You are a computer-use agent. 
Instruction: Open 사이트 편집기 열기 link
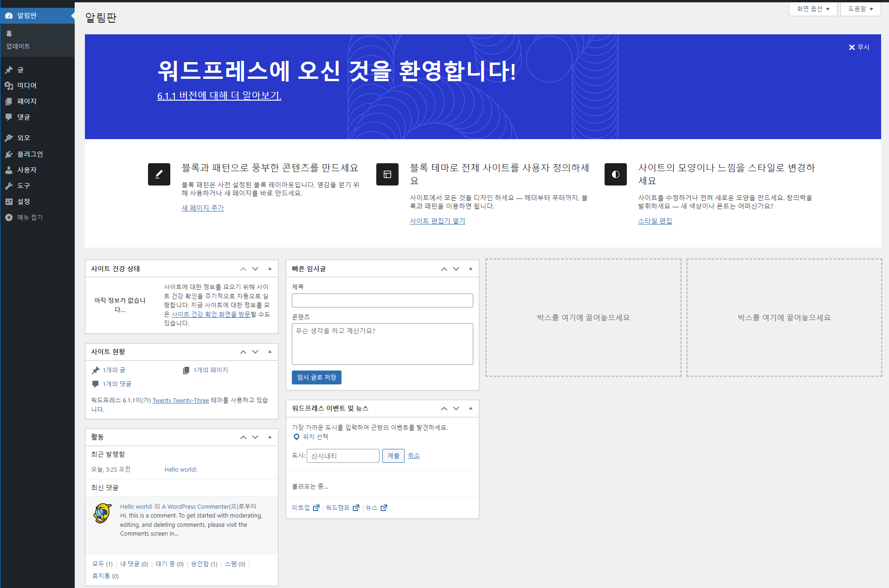[x=438, y=221]
